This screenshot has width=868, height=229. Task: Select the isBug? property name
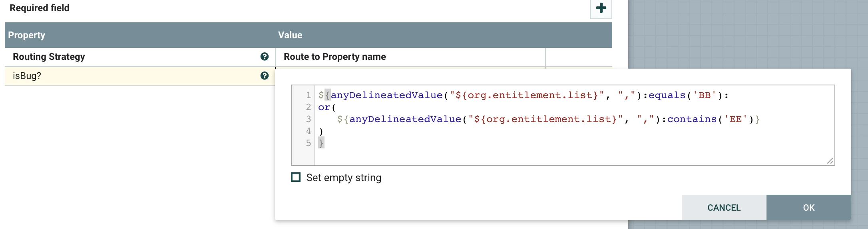click(x=27, y=76)
